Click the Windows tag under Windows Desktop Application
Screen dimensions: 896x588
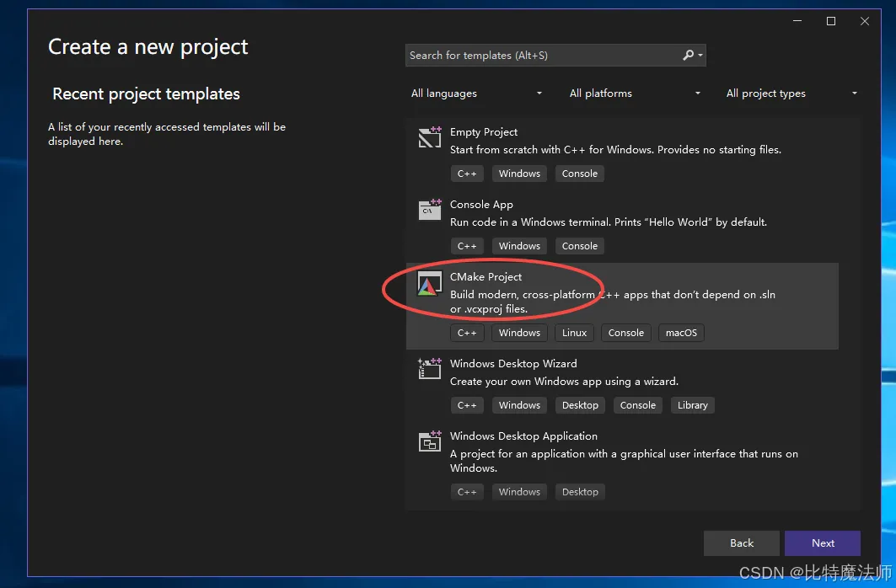[519, 492]
